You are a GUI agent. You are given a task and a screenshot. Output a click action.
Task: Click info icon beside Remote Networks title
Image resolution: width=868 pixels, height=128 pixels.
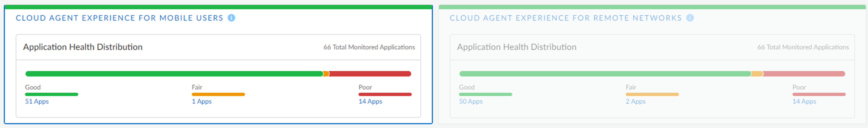690,18
